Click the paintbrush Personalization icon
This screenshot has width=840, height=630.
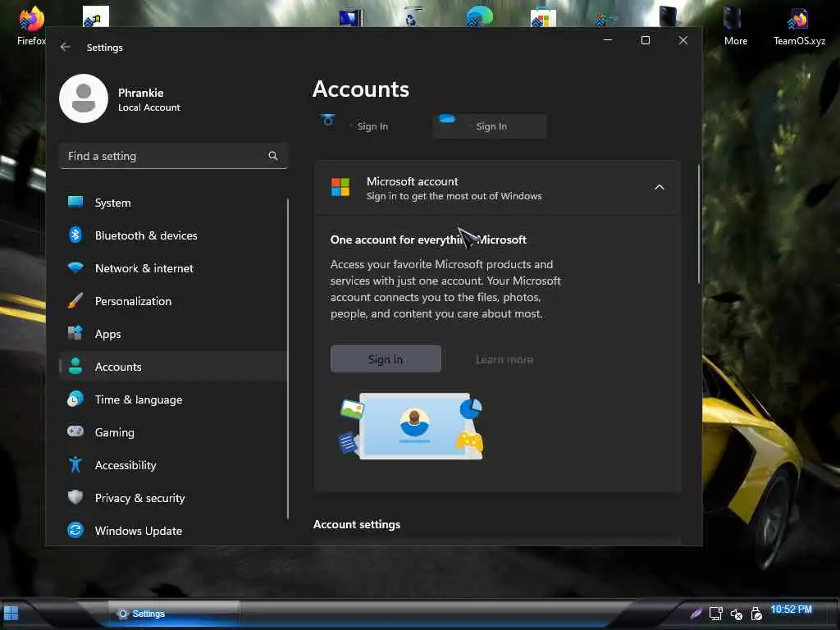(x=75, y=300)
